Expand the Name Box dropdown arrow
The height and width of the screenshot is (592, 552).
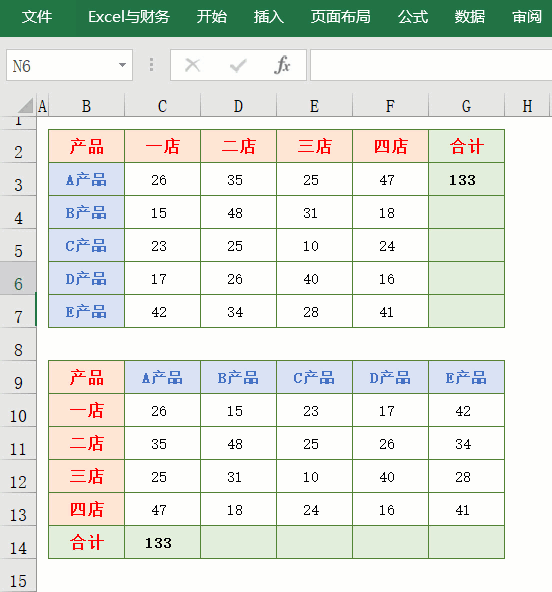click(122, 65)
